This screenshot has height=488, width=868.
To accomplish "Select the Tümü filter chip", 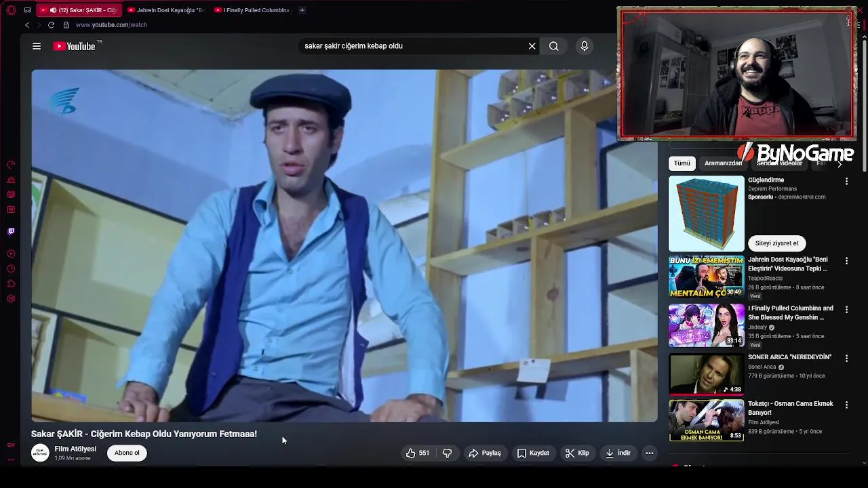I will 682,163.
